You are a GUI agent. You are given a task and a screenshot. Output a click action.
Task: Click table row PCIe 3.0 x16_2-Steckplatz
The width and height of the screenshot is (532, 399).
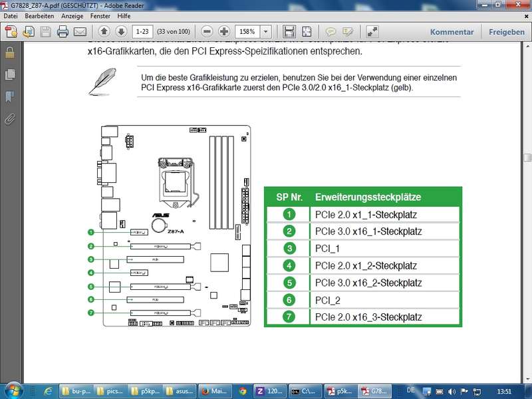pyautogui.click(x=363, y=283)
